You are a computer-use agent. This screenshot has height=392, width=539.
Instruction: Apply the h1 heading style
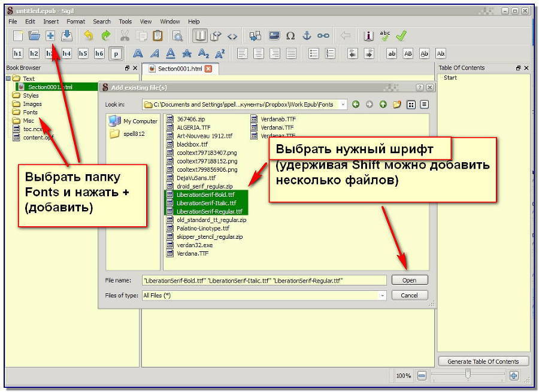(x=18, y=53)
